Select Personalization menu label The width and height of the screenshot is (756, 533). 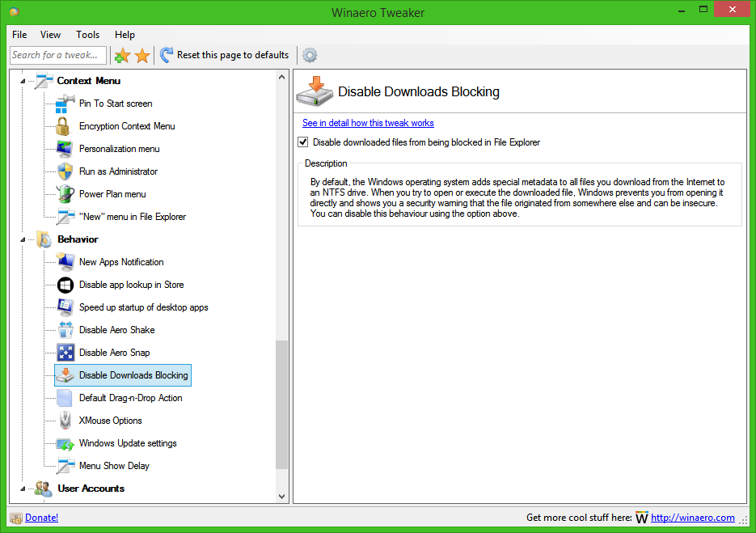119,149
